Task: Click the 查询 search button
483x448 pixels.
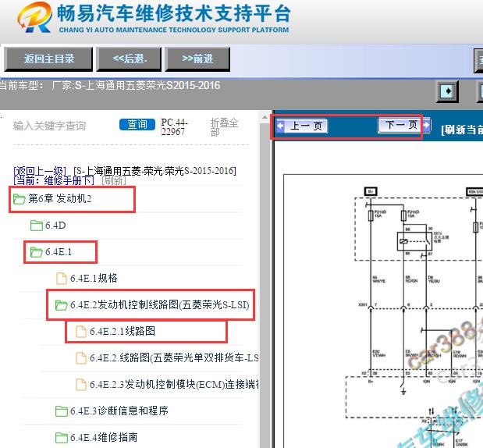Action: pos(137,124)
